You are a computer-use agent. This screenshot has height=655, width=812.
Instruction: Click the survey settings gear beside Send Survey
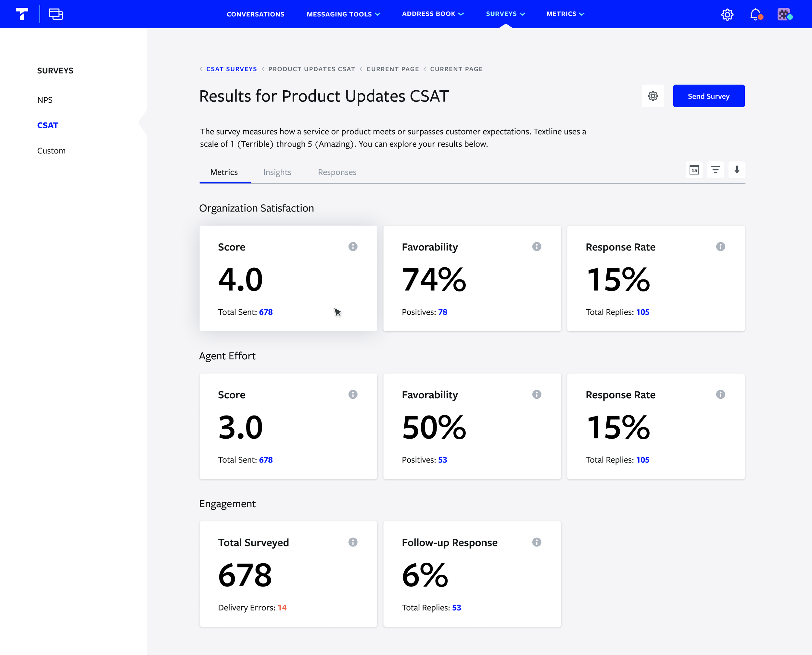(x=653, y=96)
